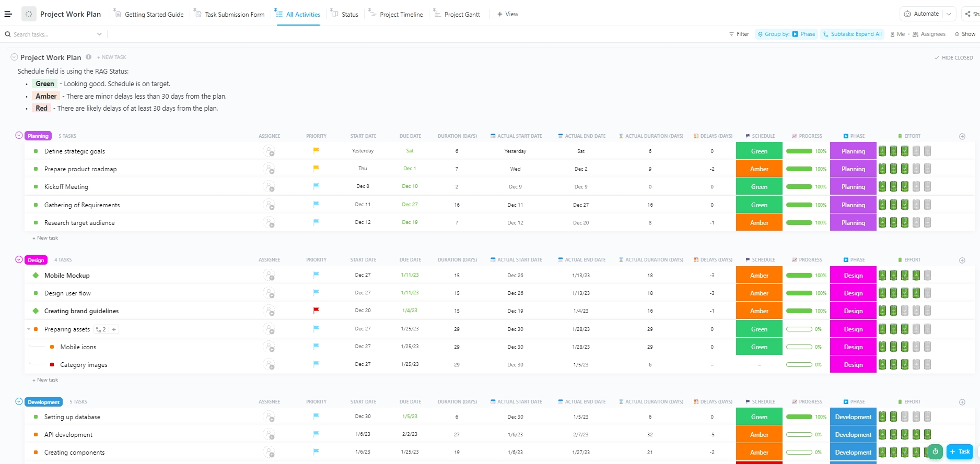This screenshot has width=980, height=464.
Task: Toggle Hide Closed tasks option
Action: [x=953, y=58]
